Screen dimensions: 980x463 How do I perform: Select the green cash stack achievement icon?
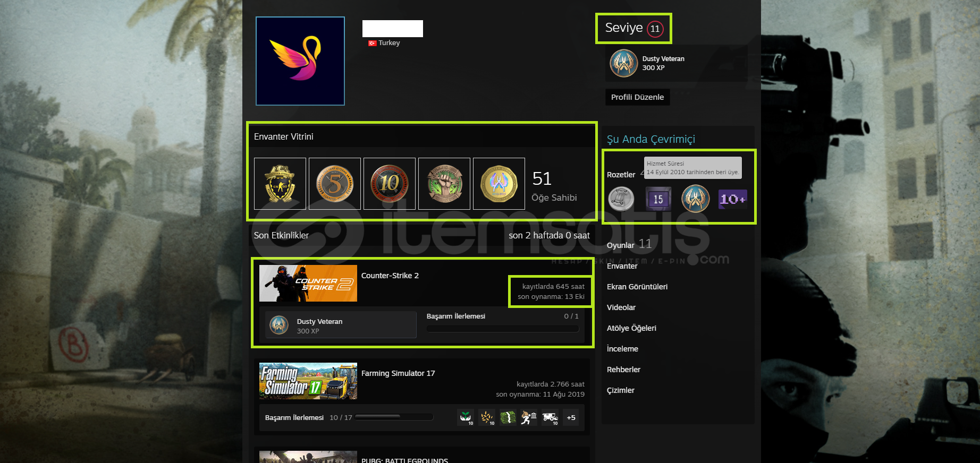[x=508, y=417]
